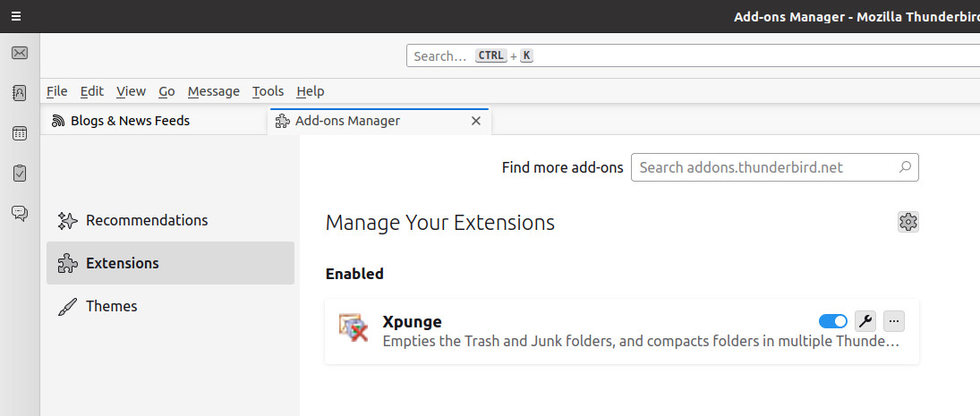980x416 pixels.
Task: Open the Tasks icon in sidebar
Action: (x=20, y=173)
